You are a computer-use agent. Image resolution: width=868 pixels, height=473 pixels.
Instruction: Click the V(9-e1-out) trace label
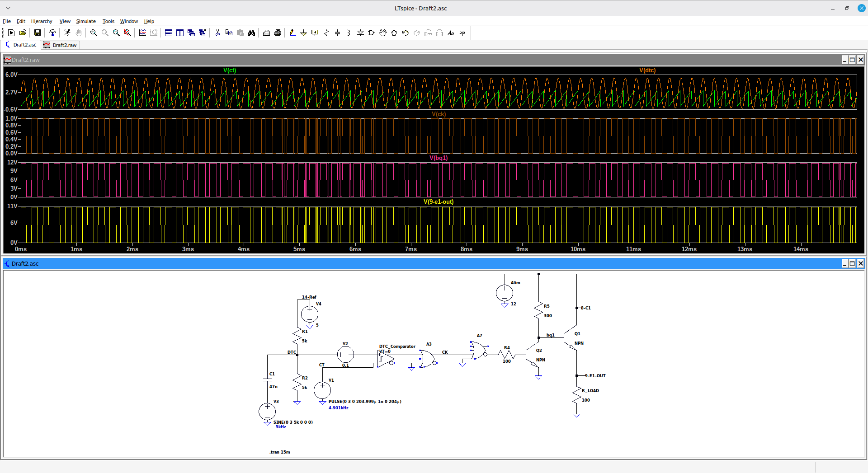pyautogui.click(x=439, y=201)
